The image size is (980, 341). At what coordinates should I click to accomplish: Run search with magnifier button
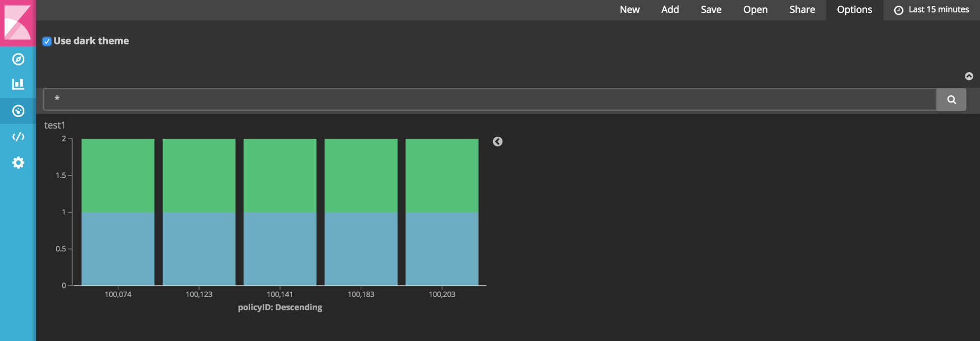point(952,99)
